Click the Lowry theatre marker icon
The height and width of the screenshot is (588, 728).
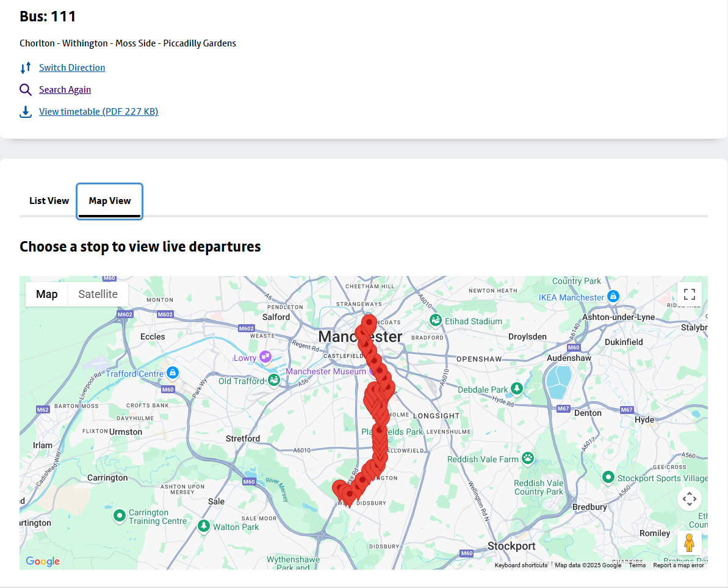pyautogui.click(x=265, y=357)
